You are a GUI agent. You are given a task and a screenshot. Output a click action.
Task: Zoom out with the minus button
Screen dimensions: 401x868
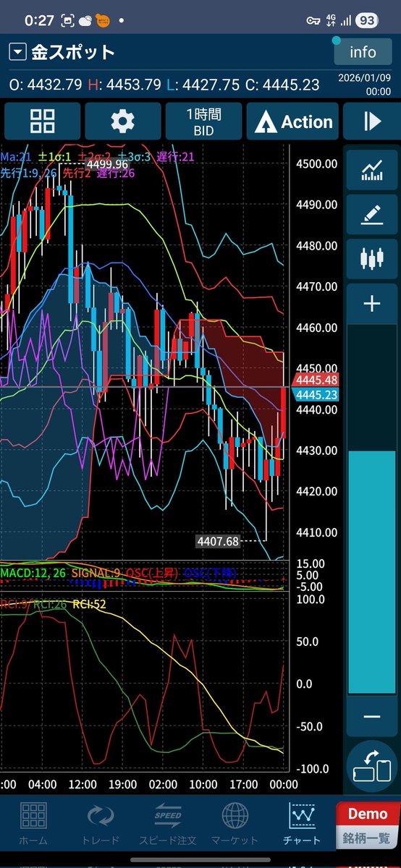pyautogui.click(x=371, y=716)
